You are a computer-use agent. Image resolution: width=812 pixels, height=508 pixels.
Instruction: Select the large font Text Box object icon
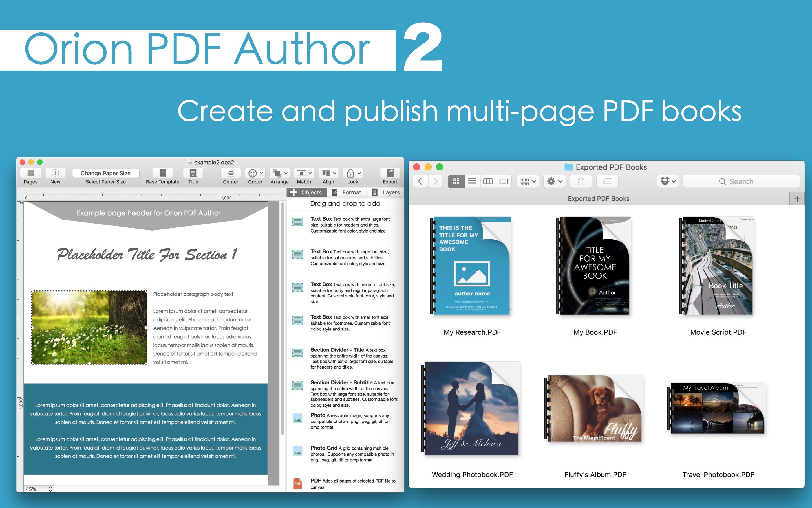[298, 255]
